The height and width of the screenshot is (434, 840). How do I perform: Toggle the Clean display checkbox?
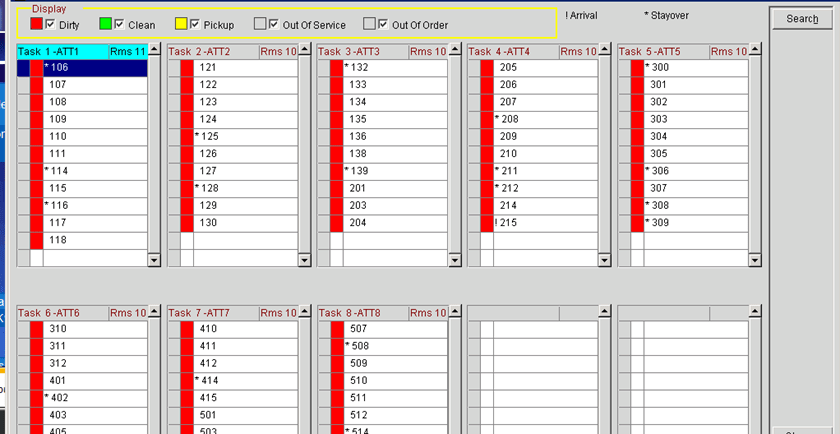tap(119, 24)
